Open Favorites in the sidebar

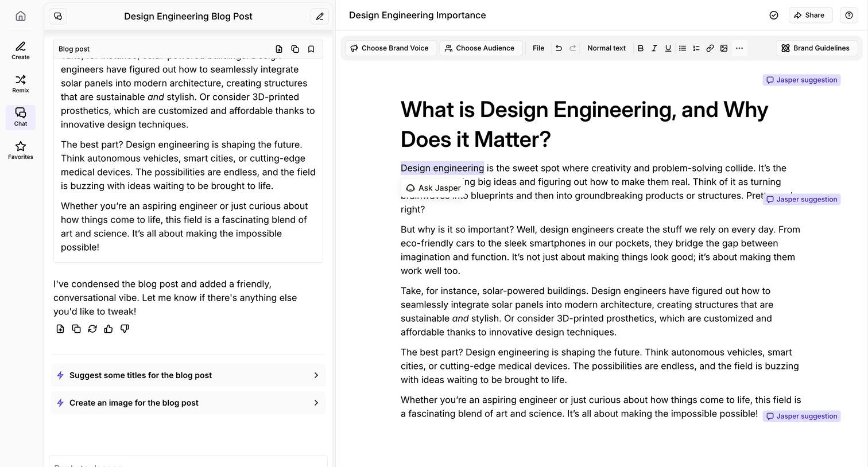(x=21, y=150)
